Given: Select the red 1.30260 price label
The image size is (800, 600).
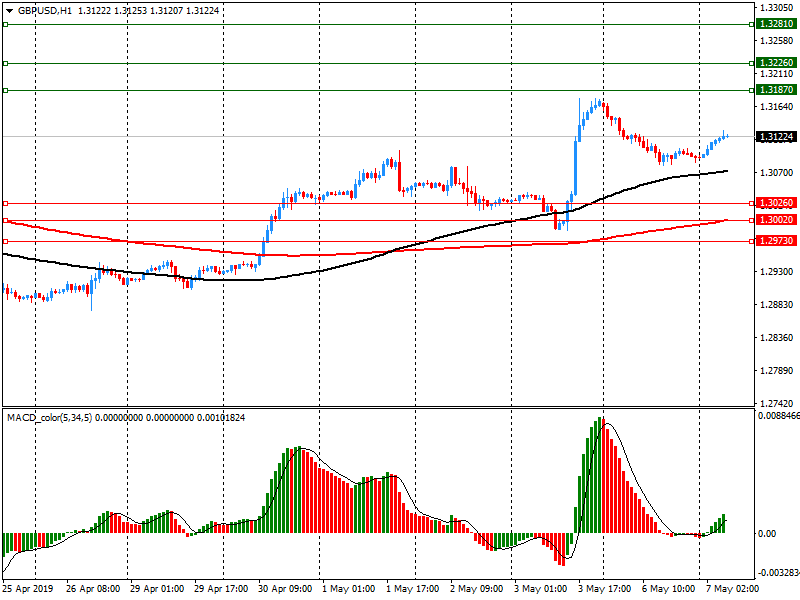Looking at the screenshot, I should point(776,203).
